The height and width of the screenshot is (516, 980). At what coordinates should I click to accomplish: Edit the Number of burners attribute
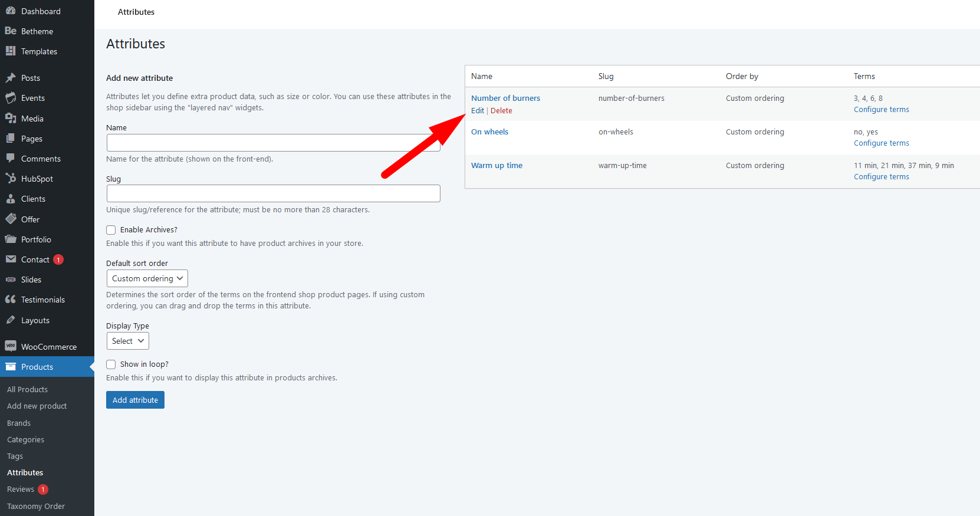(477, 111)
